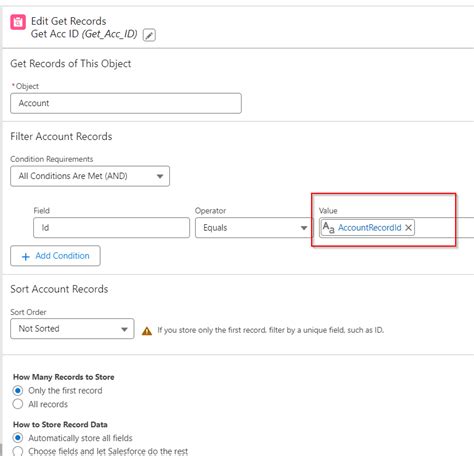Click the Object field containing Account
This screenshot has width=474, height=456.
126,103
